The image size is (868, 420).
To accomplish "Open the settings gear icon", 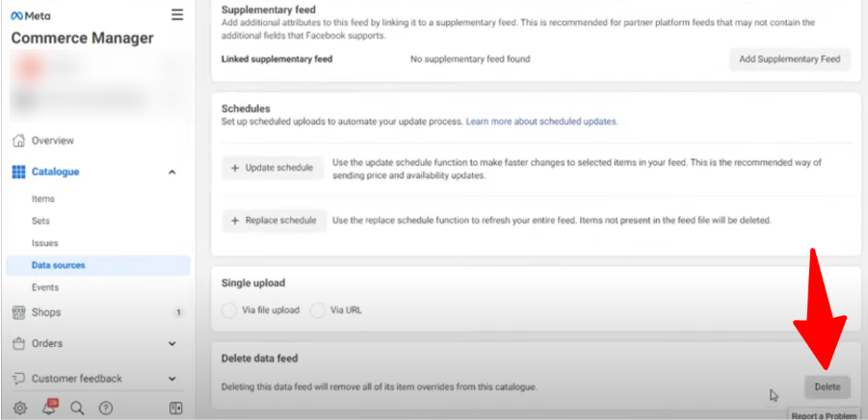I will click(20, 407).
